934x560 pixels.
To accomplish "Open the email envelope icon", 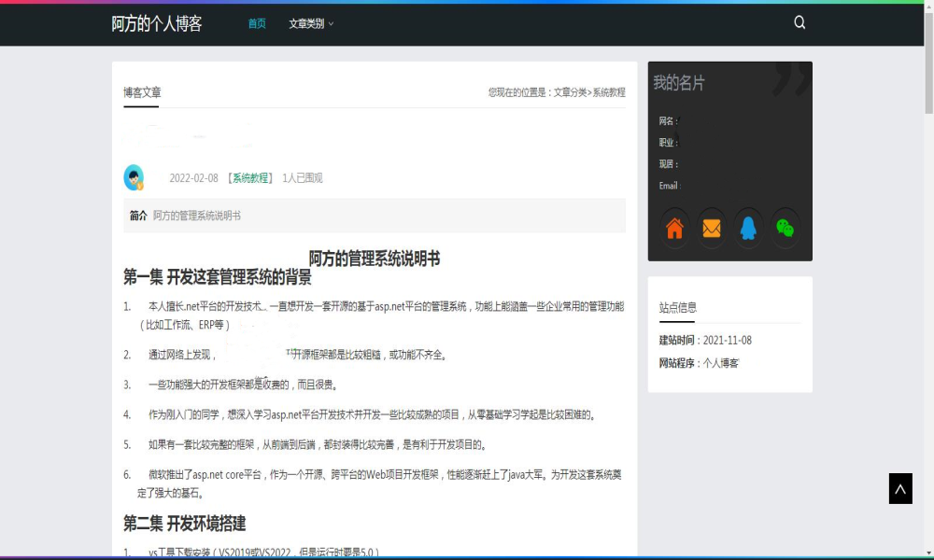I will tap(712, 229).
